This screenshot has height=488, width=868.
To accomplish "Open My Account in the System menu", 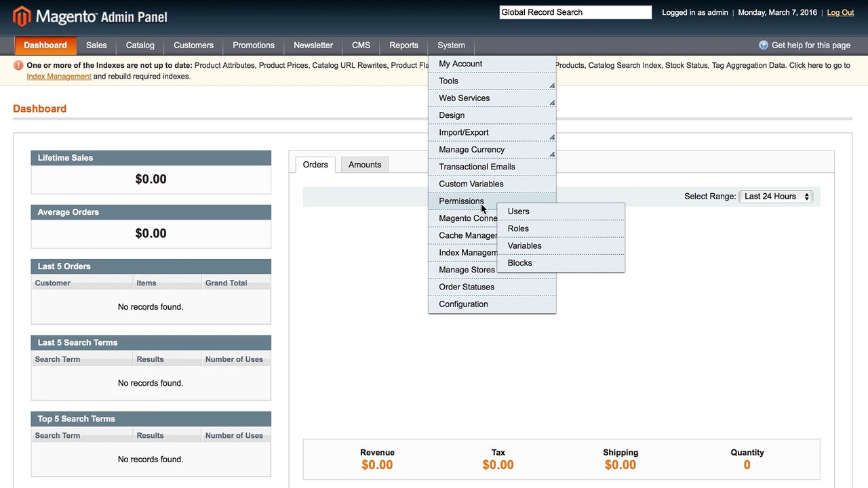I will 492,64.
